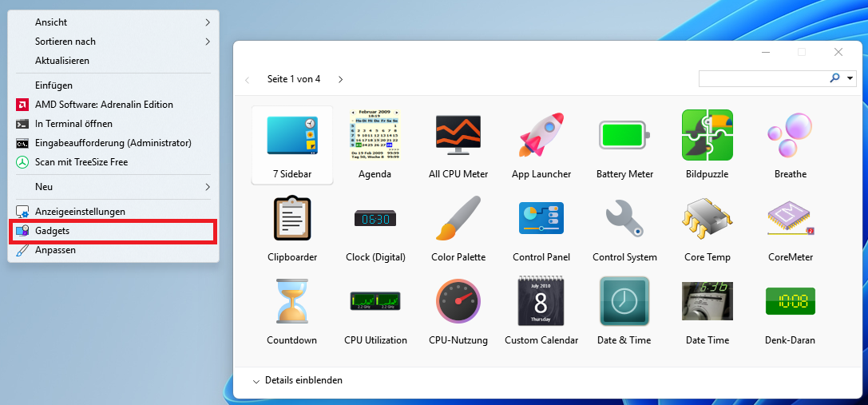Minimize the gadgets gallery window
The width and height of the screenshot is (868, 405).
[766, 52]
